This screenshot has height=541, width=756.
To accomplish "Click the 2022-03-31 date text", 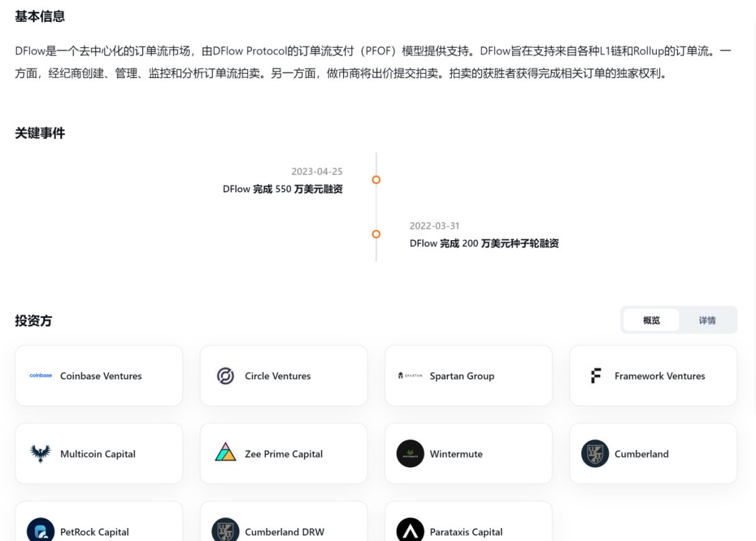I will pyautogui.click(x=435, y=226).
